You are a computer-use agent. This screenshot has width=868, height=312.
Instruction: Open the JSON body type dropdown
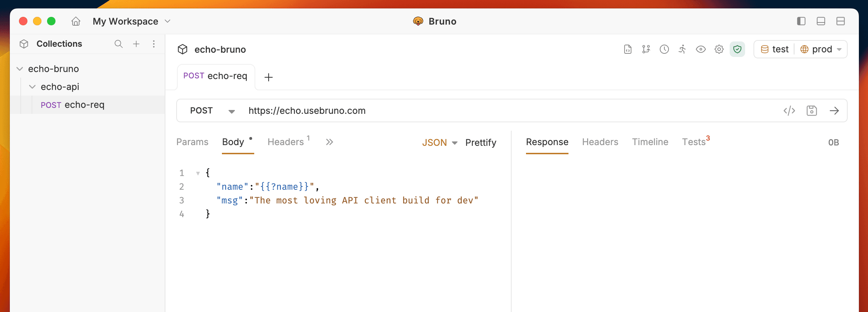pyautogui.click(x=439, y=142)
